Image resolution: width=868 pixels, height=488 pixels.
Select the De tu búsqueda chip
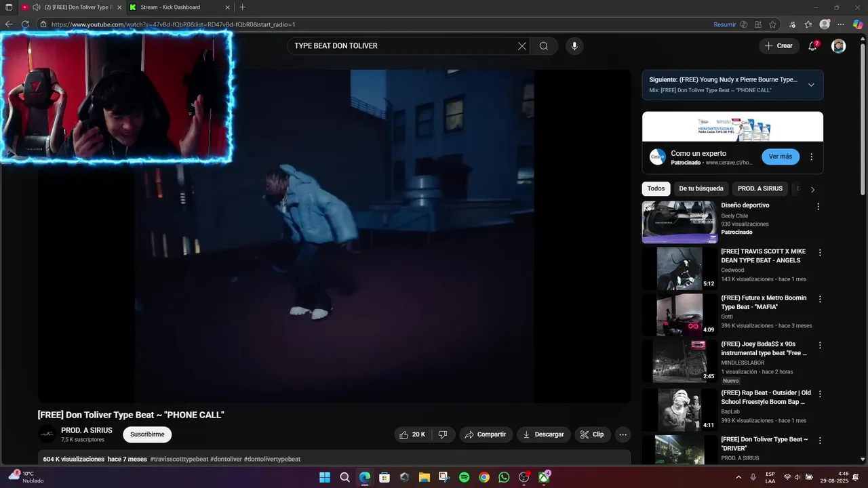coord(701,188)
